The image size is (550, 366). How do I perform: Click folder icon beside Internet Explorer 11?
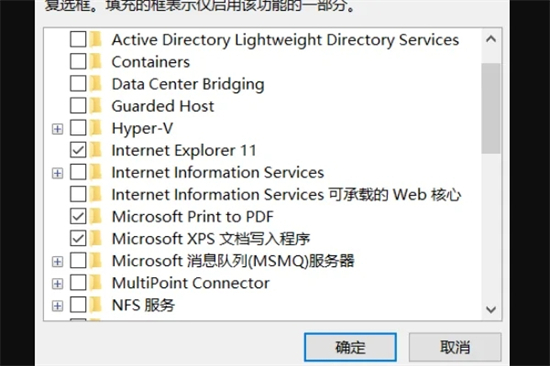pyautogui.click(x=95, y=150)
